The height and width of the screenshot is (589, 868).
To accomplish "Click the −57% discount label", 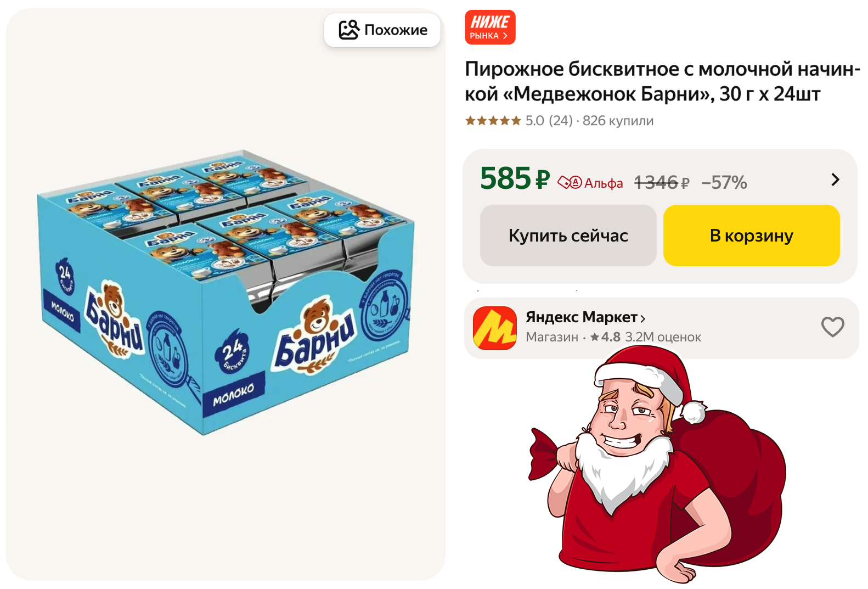I will point(724,182).
